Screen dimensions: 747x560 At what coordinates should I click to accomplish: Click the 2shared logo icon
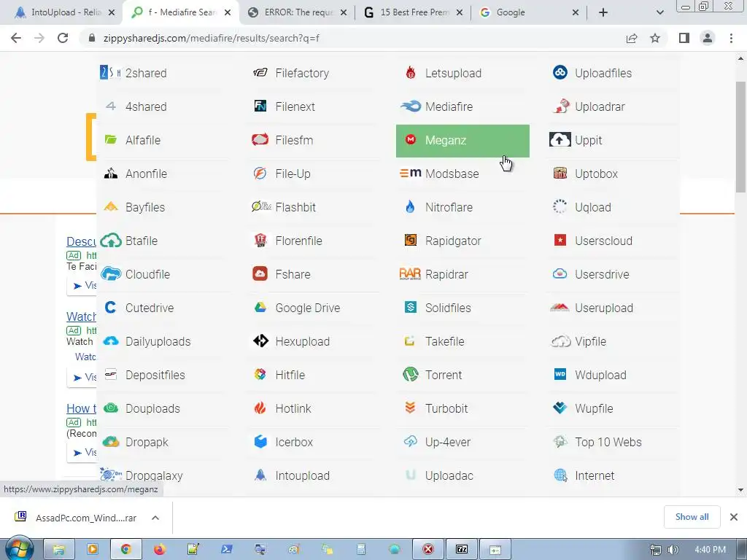point(110,73)
